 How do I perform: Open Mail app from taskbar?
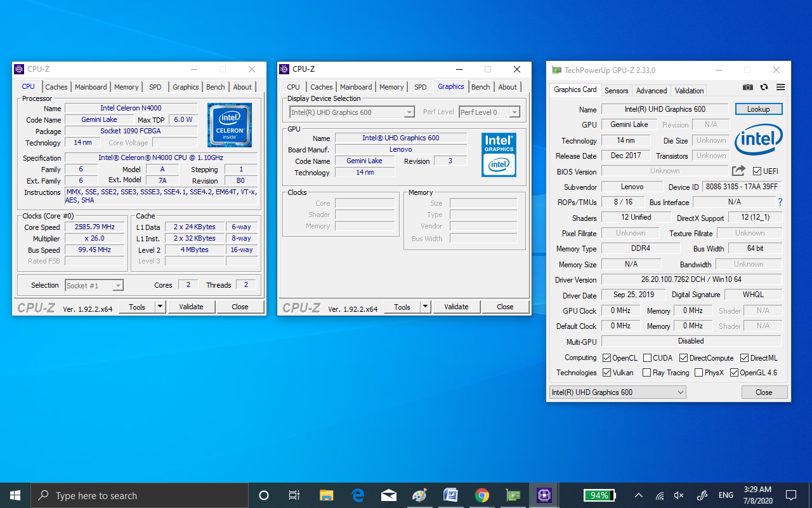pos(389,495)
